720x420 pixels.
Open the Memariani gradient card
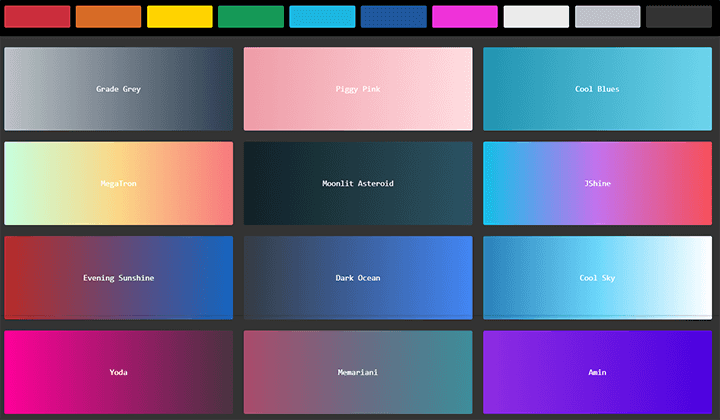click(358, 372)
